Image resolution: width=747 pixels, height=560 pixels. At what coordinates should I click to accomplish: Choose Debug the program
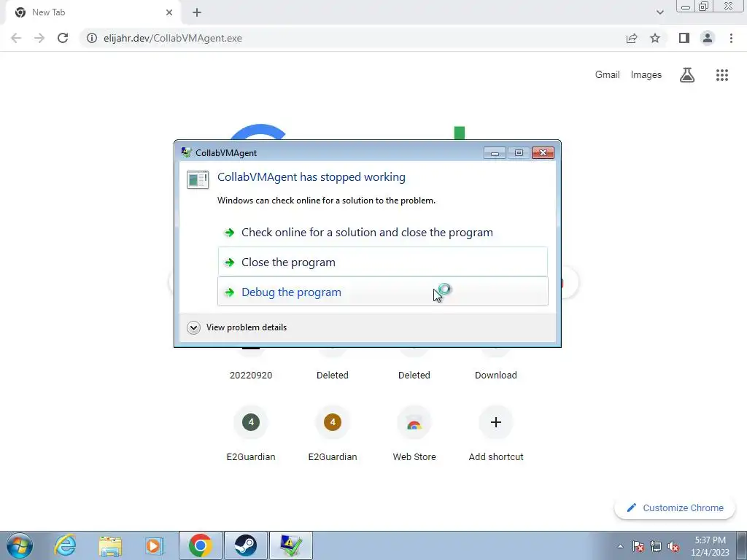[382, 292]
